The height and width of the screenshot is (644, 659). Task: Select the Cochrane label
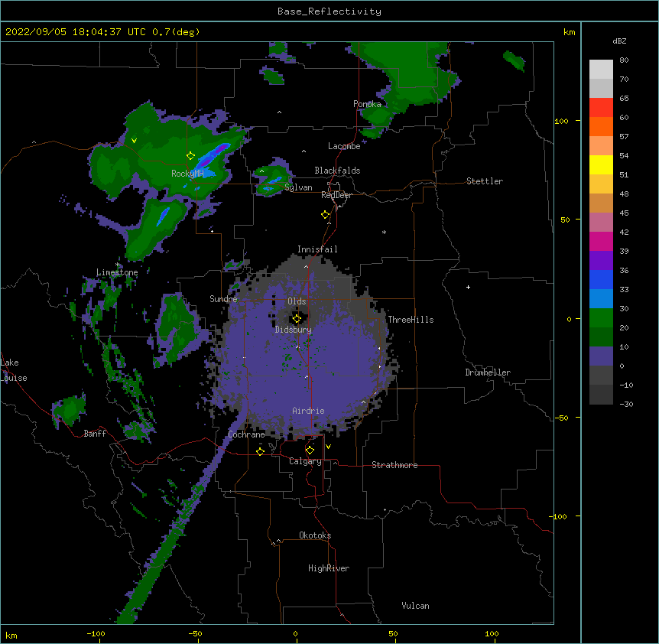(x=246, y=434)
